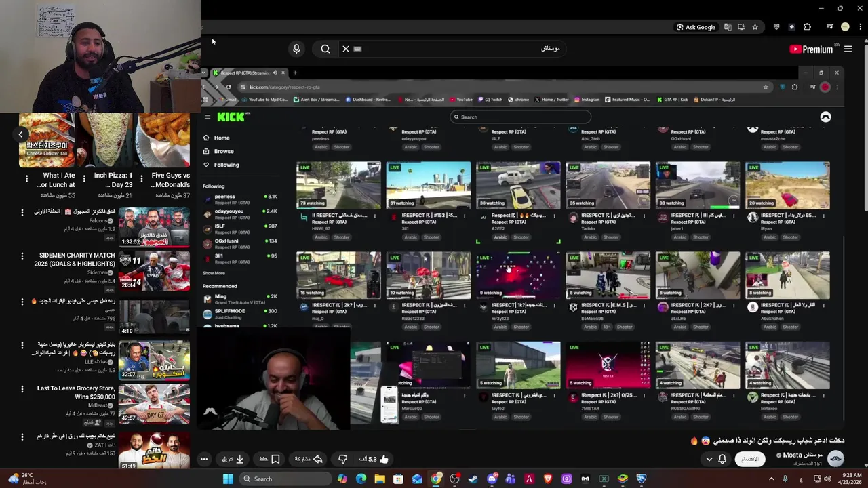
Task: Open the Instagram bookmark in bookmarks bar
Action: coord(587,100)
